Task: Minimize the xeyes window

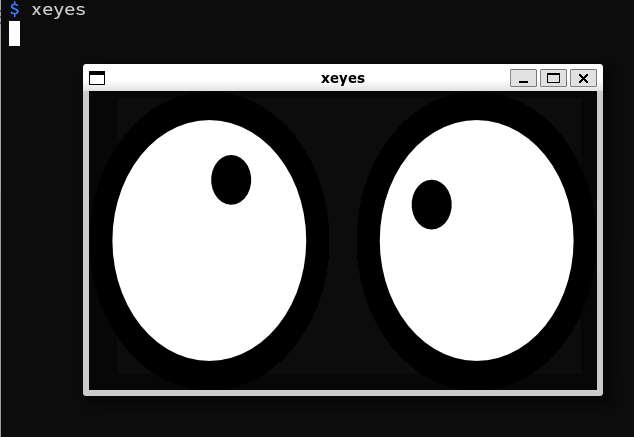Action: [523, 78]
